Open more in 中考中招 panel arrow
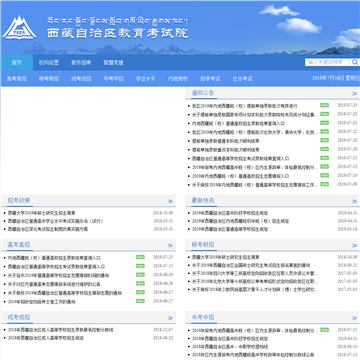Image resolution: width=360 pixels, height=360 pixels. pyautogui.click(x=354, y=318)
